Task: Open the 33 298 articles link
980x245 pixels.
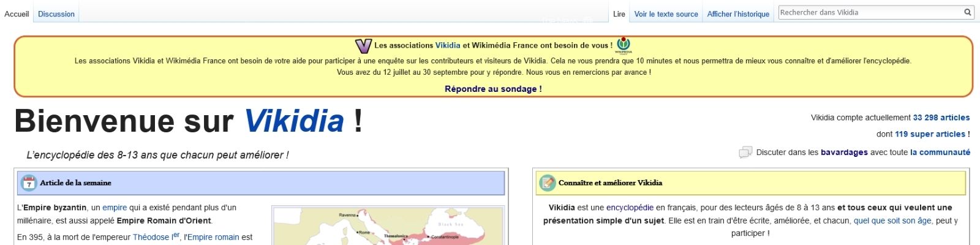Action: 941,118
